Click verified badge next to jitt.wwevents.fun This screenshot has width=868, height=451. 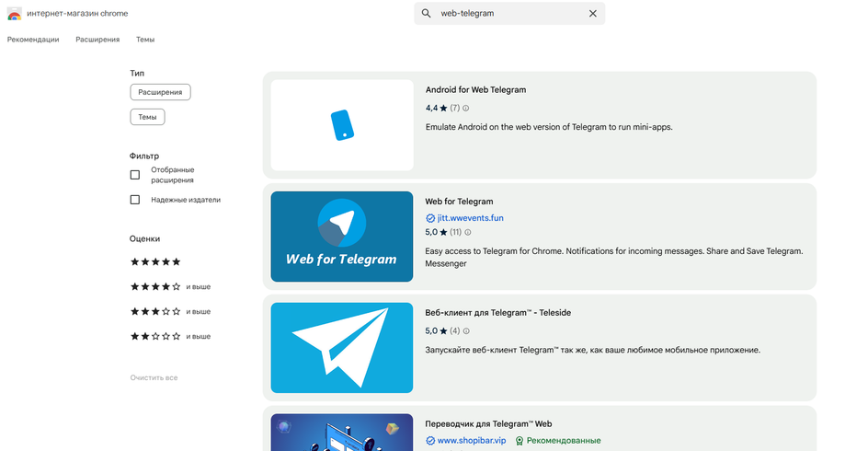point(430,218)
